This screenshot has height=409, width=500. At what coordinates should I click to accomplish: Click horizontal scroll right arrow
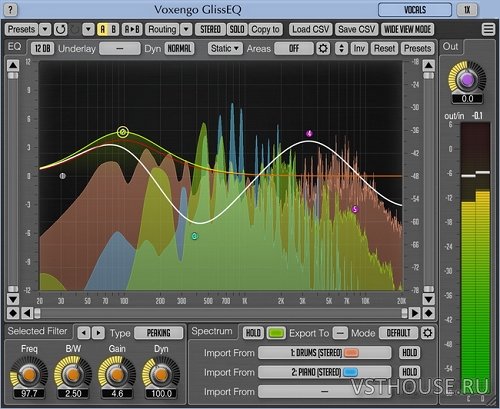coord(415,313)
